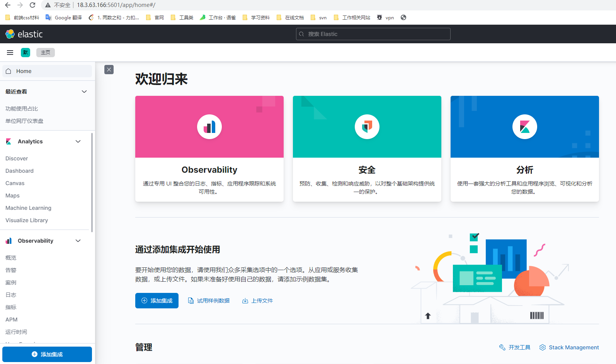Screen dimensions: 616x364
Task: Open 运行时间 under Observability
Action: coord(16,332)
